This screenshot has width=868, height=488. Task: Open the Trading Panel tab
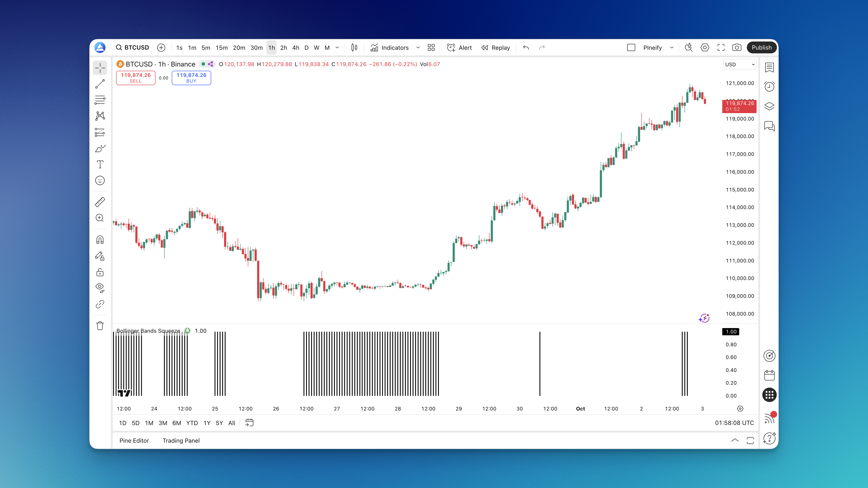pos(181,441)
